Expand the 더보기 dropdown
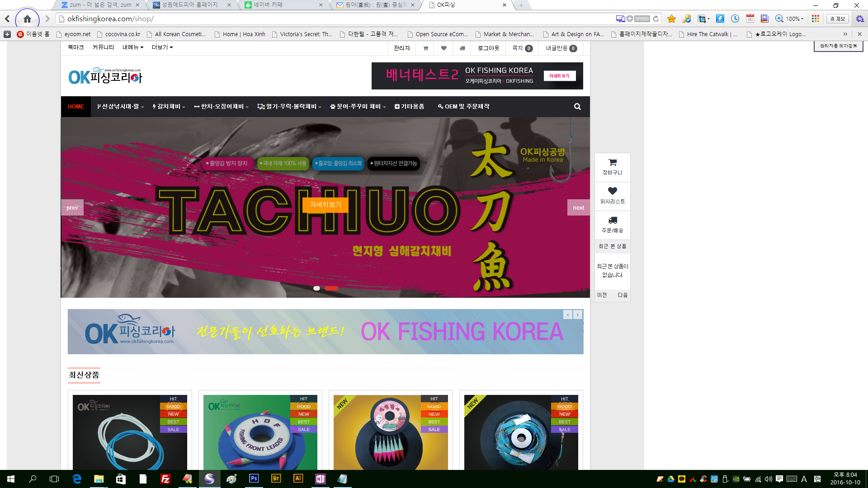 (x=162, y=47)
